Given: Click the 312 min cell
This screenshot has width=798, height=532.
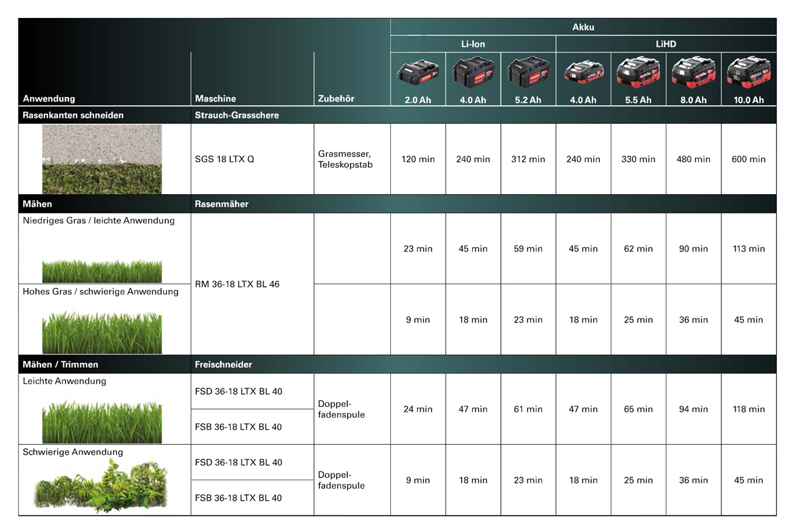Looking at the screenshot, I should 528,160.
